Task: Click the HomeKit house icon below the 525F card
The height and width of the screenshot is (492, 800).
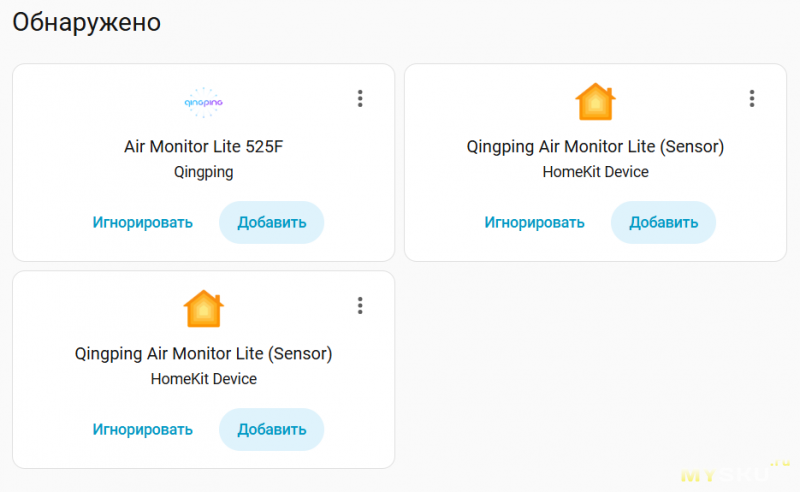Action: [204, 308]
